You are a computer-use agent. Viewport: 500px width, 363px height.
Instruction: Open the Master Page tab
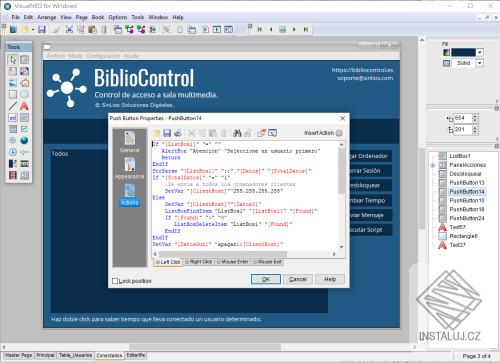(18, 355)
